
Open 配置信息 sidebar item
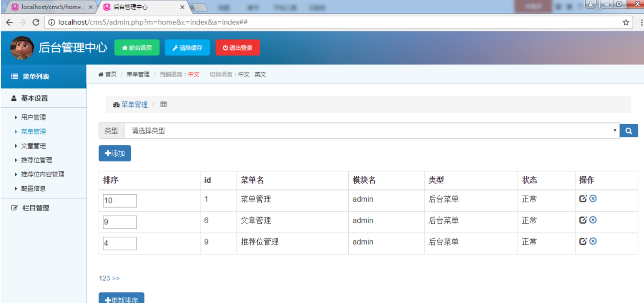(33, 188)
